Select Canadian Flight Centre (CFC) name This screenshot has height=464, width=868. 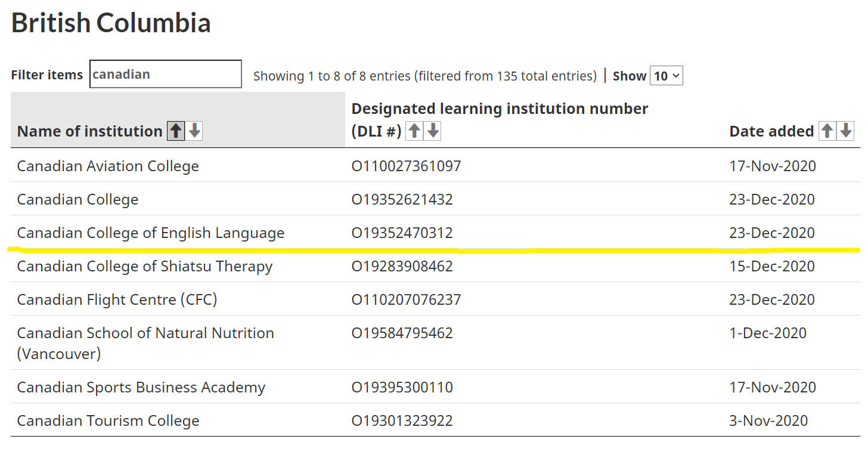point(117,299)
